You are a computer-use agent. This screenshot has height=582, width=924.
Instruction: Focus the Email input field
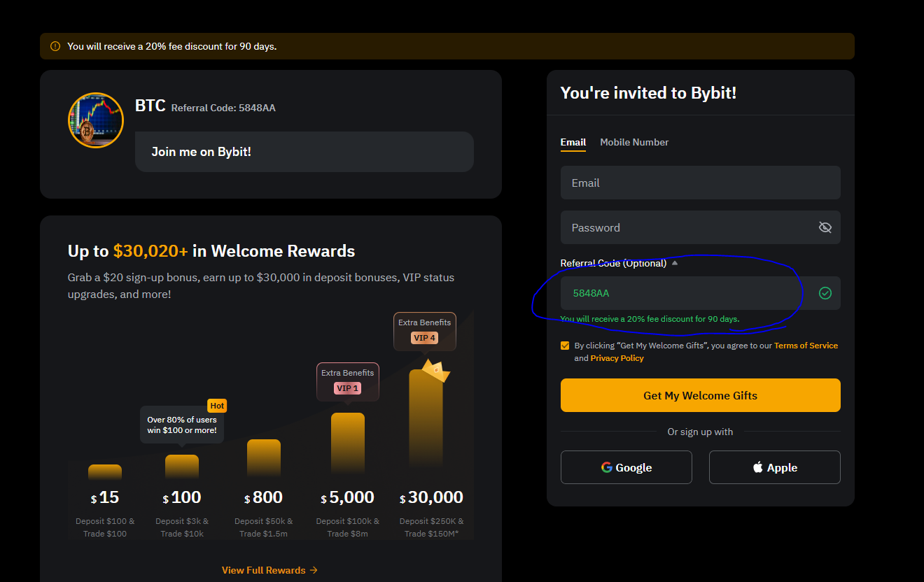700,183
